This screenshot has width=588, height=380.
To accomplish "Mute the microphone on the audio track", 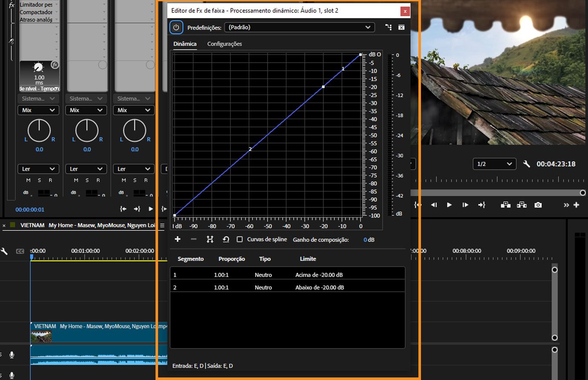I will (11, 354).
